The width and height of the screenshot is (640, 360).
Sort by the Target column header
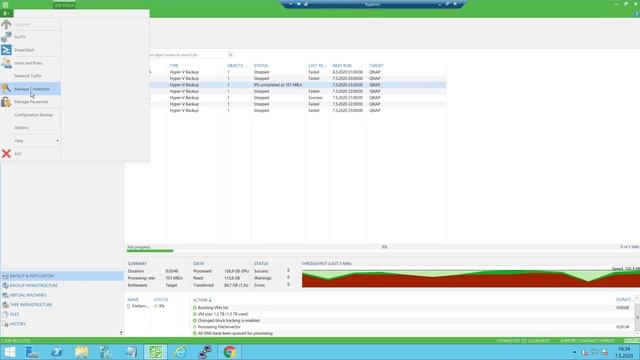coord(376,66)
